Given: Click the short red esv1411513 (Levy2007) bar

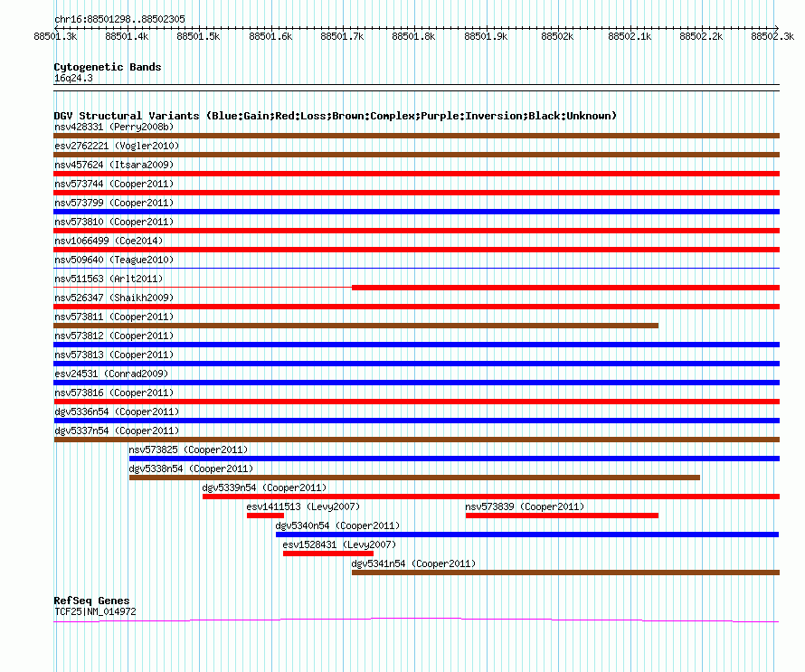Looking at the screenshot, I should coord(265,516).
